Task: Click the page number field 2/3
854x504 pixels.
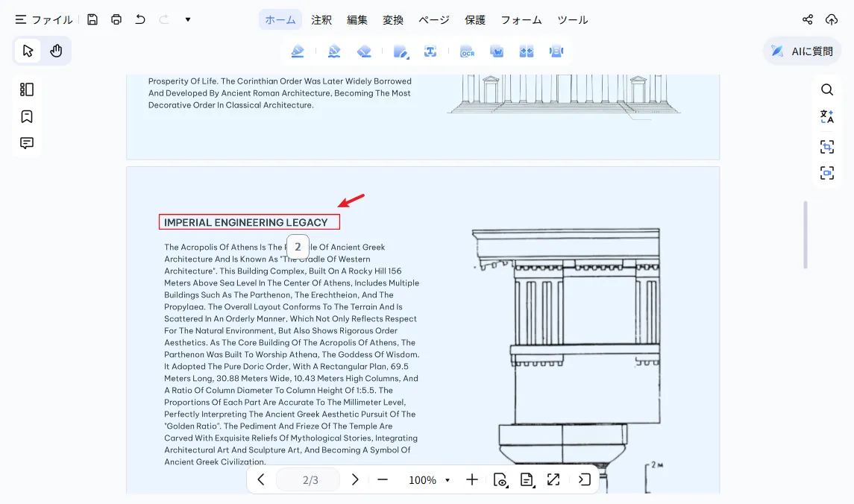Action: (x=310, y=480)
